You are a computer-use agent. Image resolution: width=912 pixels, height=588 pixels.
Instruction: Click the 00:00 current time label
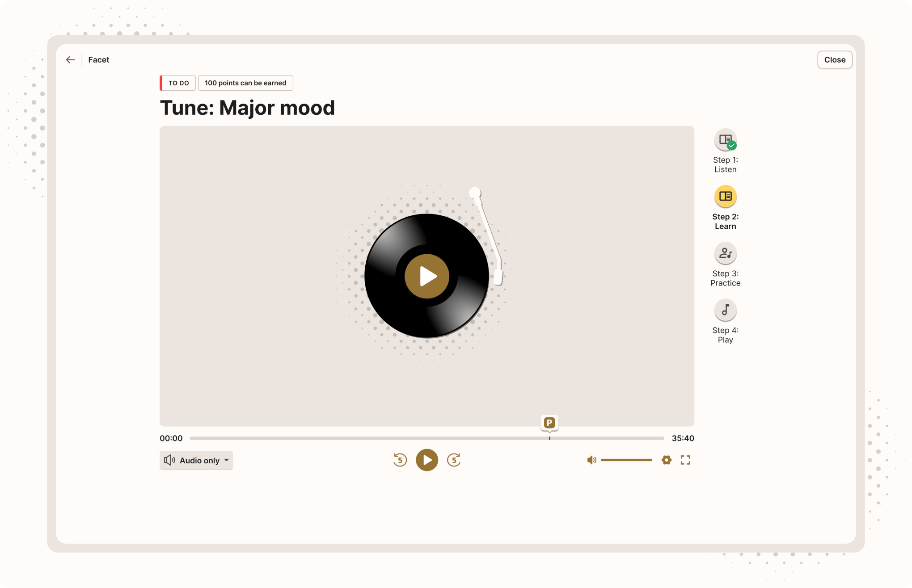point(171,438)
